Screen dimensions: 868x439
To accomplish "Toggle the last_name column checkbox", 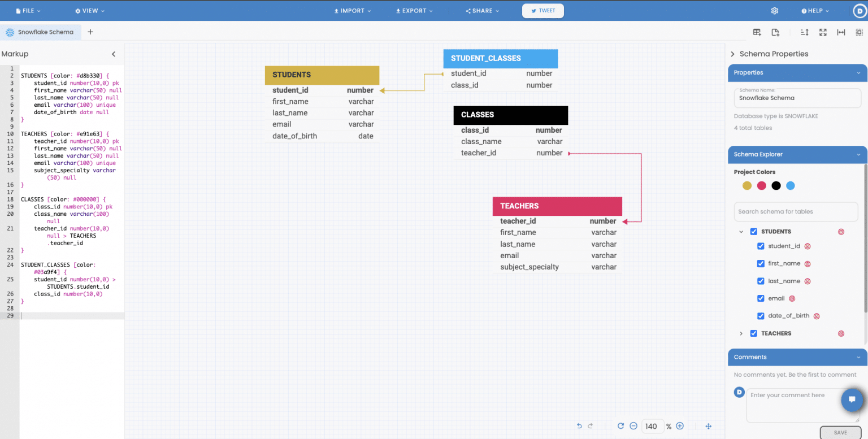I will coord(761,281).
